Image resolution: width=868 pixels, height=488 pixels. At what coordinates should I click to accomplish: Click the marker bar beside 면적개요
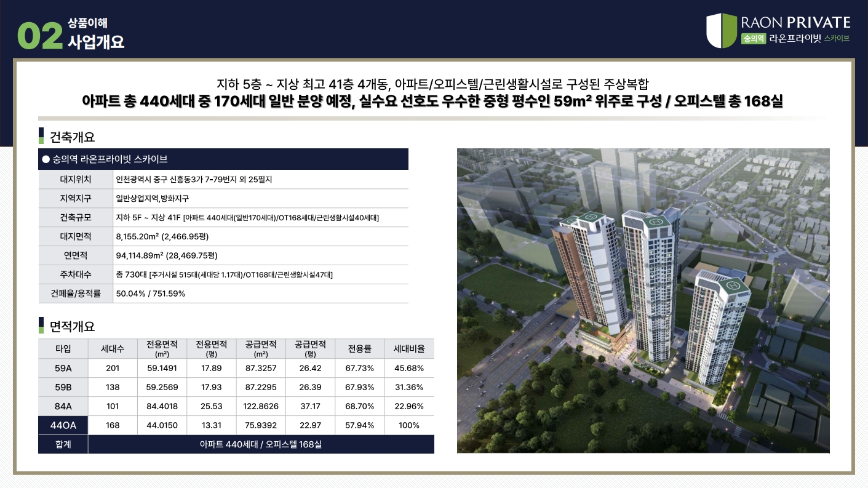41,326
